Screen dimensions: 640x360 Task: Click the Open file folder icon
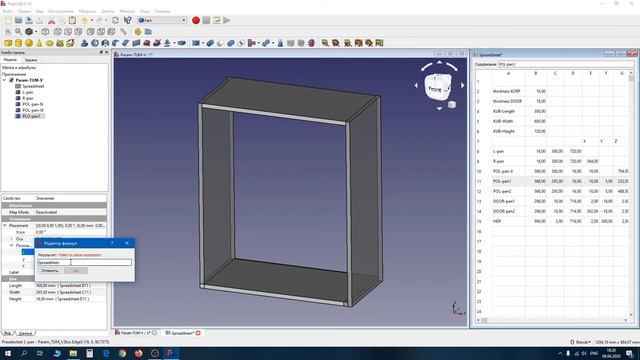pyautogui.click(x=19, y=20)
